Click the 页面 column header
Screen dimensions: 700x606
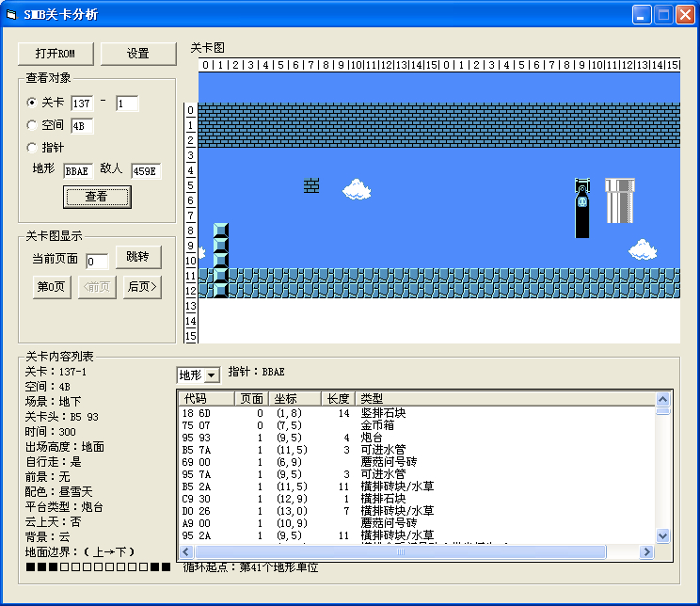(252, 398)
